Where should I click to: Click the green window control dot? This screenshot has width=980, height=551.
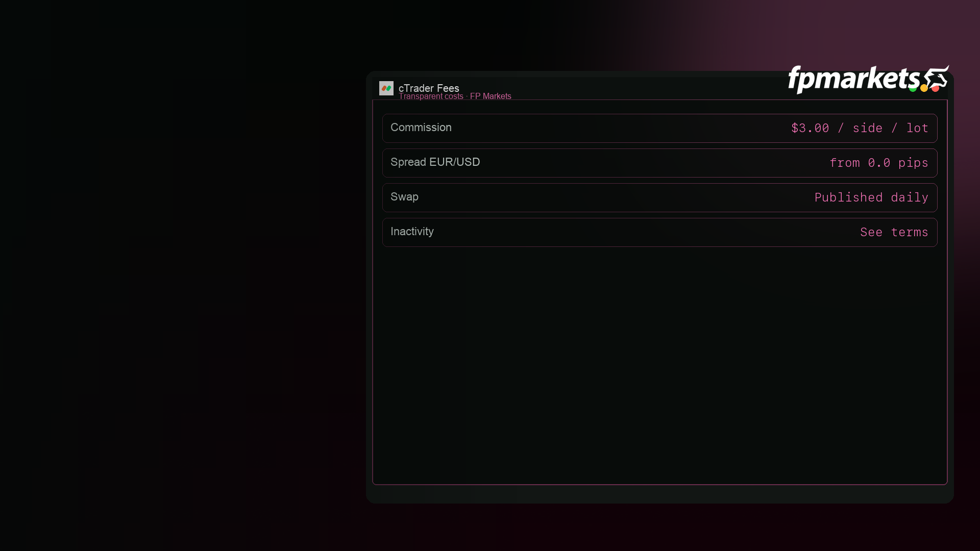[913, 88]
